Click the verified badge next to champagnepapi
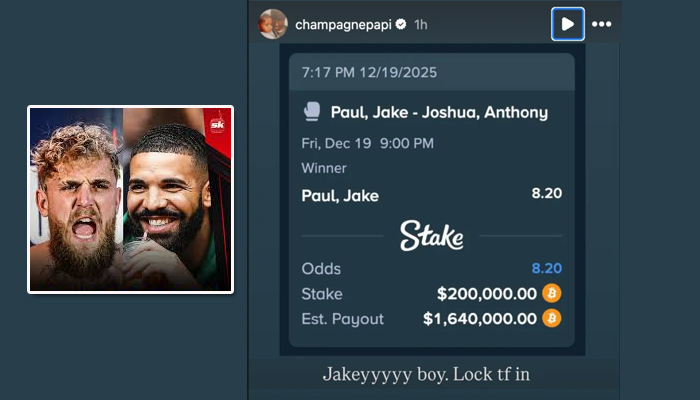The width and height of the screenshot is (700, 400). click(401, 24)
